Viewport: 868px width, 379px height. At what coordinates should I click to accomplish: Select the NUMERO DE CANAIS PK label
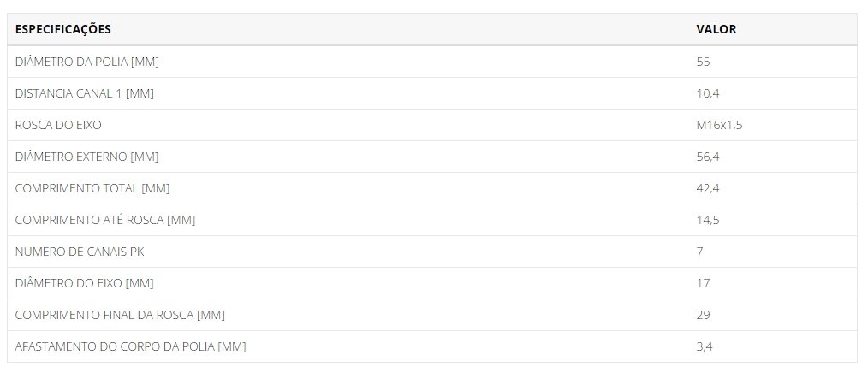point(80,252)
